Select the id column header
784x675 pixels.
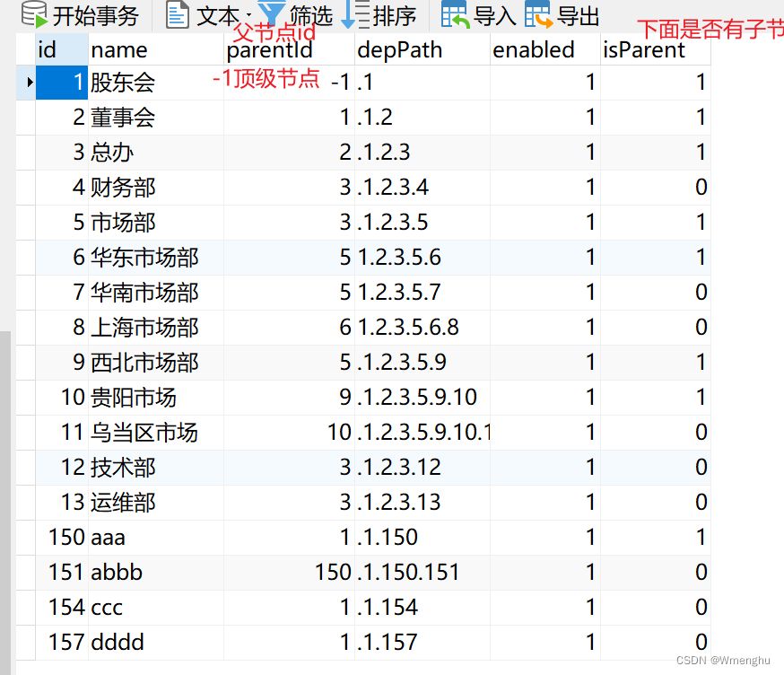(61, 50)
